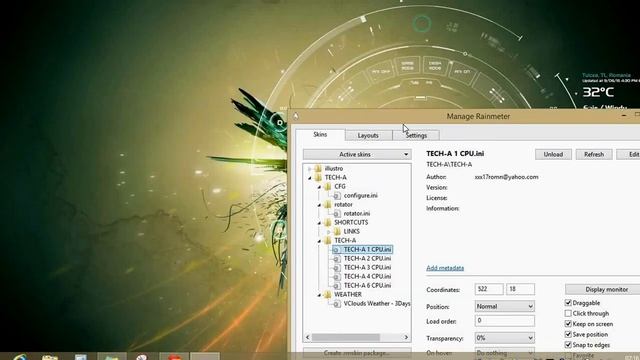Toggle the Keep on screen checkbox
The image size is (640, 360).
568,324
